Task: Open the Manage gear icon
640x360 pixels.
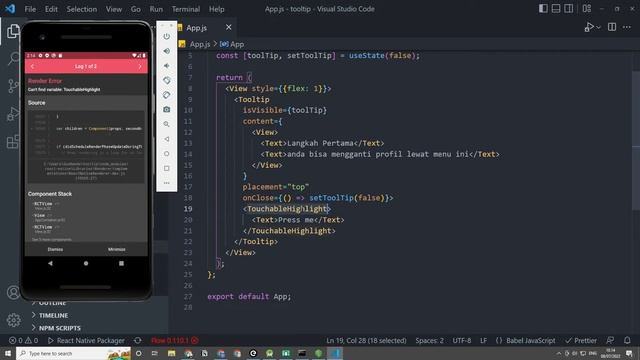Action: click(x=13, y=320)
